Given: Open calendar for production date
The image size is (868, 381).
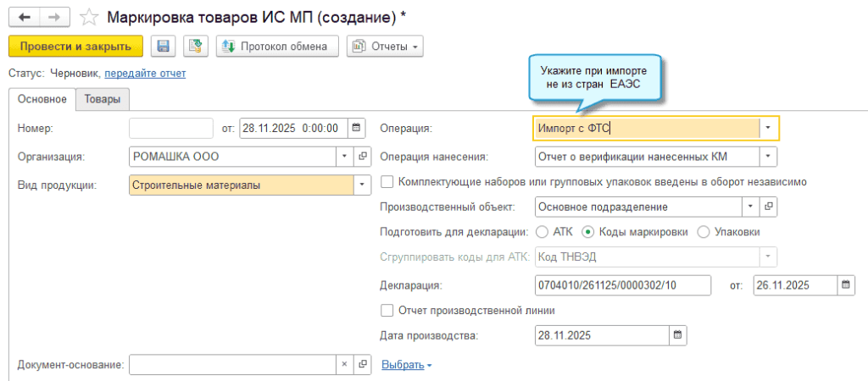Looking at the screenshot, I should click(677, 335).
